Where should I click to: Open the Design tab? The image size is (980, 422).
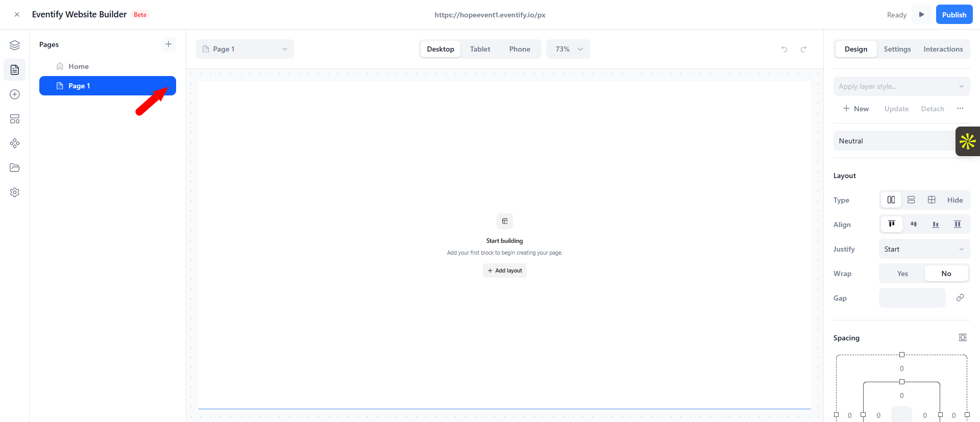pos(856,49)
